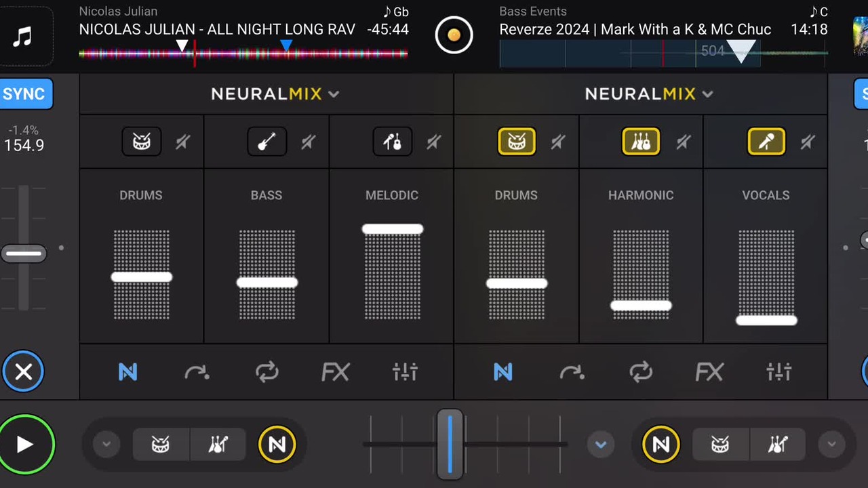Open the music library icon

click(23, 37)
